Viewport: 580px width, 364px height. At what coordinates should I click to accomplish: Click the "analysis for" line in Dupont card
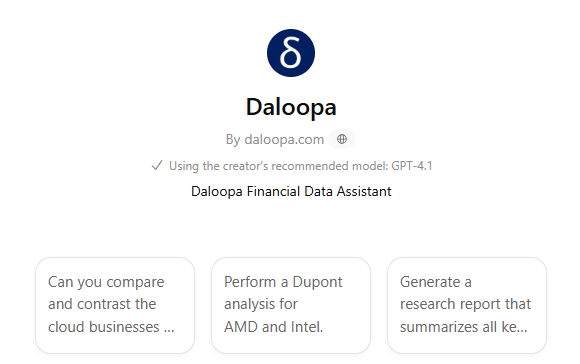click(261, 304)
